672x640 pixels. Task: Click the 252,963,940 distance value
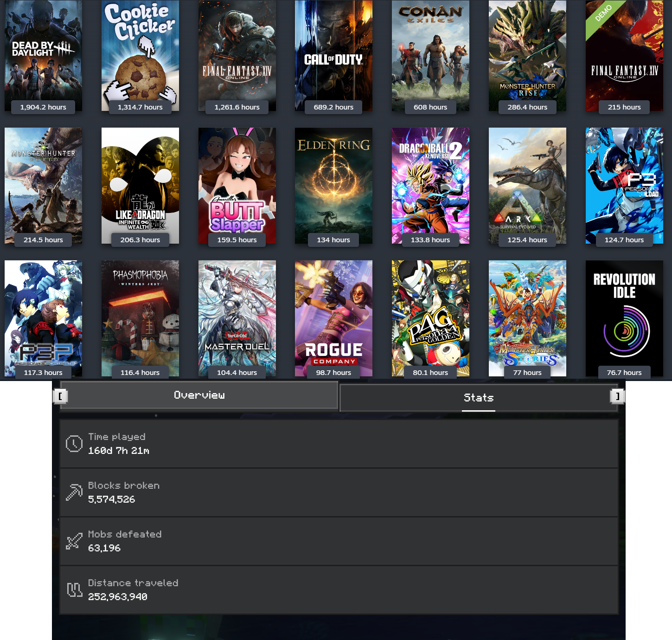pyautogui.click(x=118, y=597)
